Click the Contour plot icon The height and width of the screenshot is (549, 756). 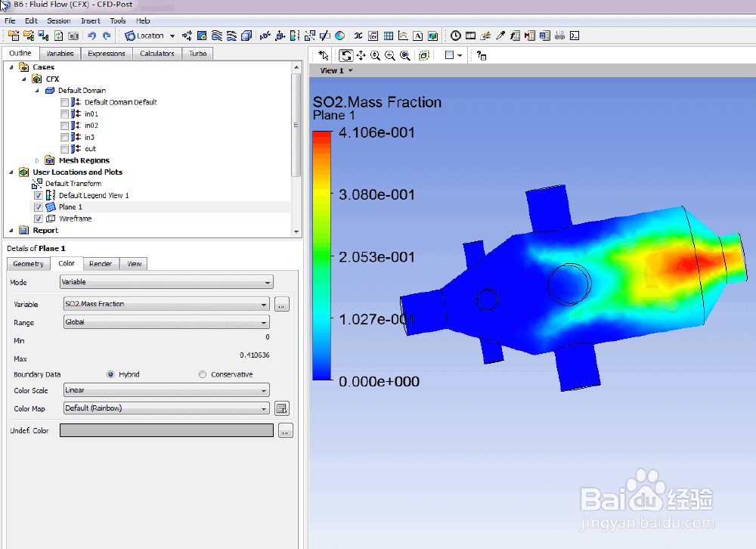[x=202, y=36]
